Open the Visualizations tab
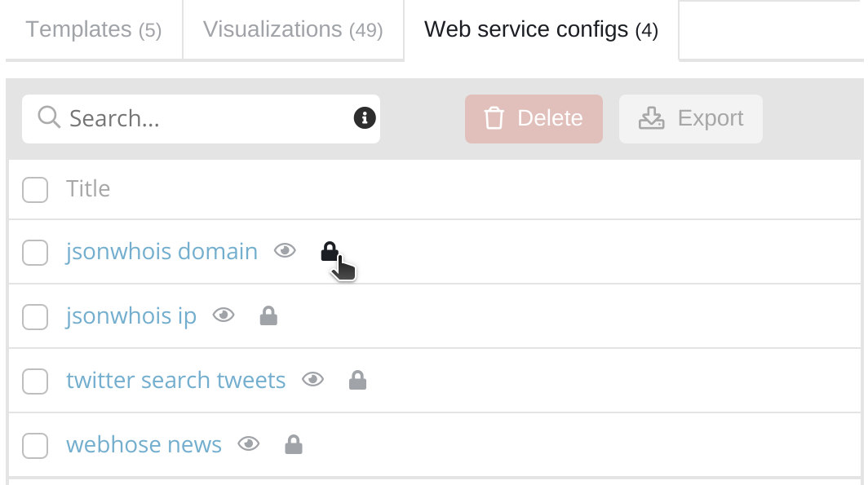The height and width of the screenshot is (485, 868). tap(293, 30)
